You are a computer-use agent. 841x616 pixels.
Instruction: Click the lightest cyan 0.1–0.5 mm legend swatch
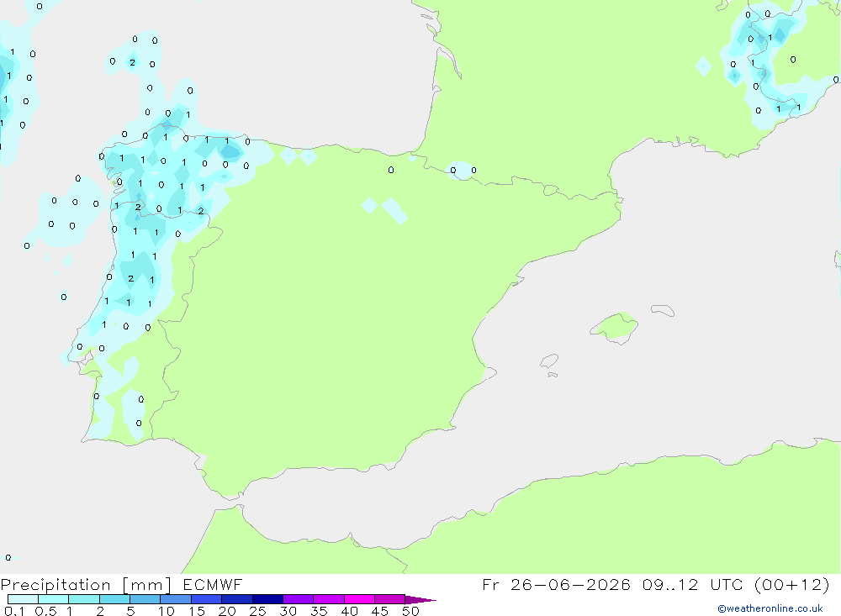click(x=23, y=599)
